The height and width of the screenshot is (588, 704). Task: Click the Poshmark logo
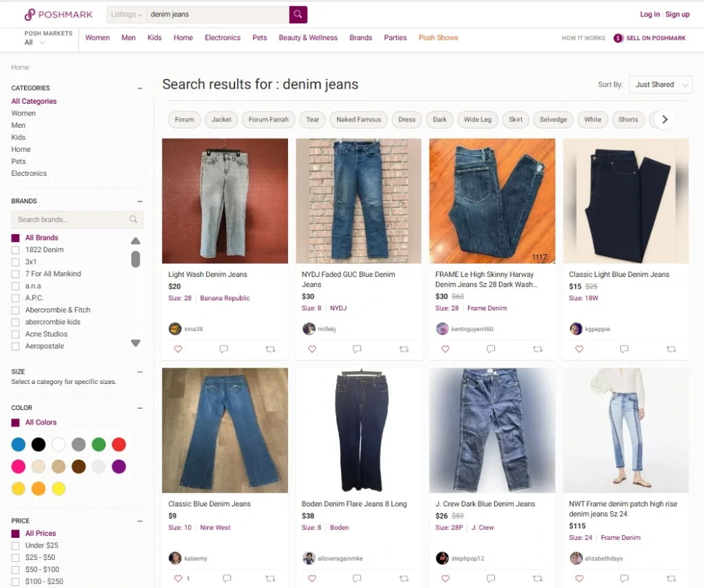point(58,14)
